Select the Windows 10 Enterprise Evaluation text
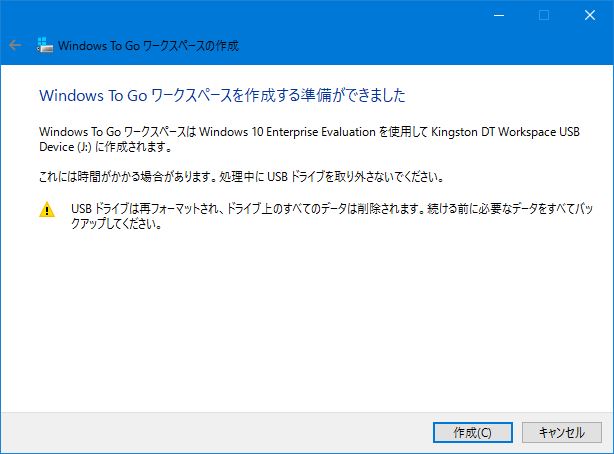The width and height of the screenshot is (614, 454). [x=287, y=132]
